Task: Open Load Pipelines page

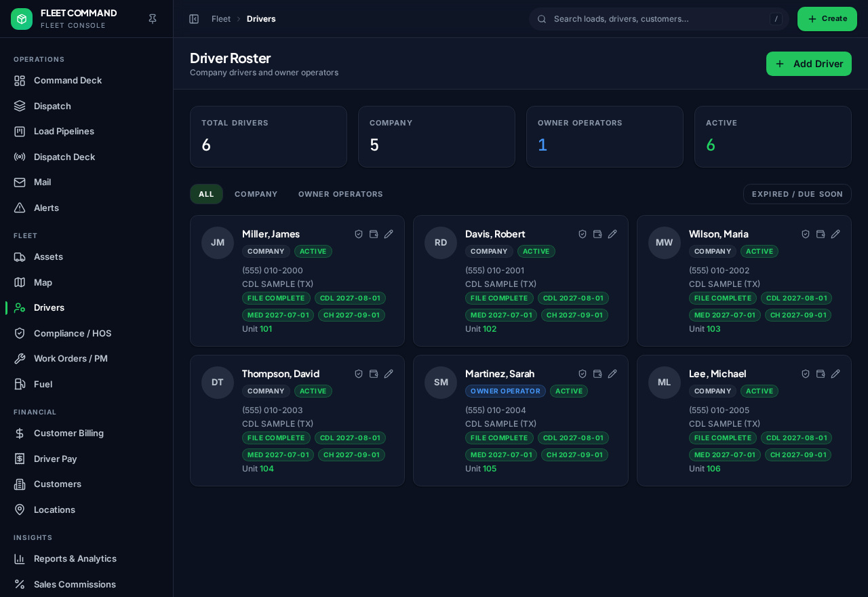Action: 87,131
